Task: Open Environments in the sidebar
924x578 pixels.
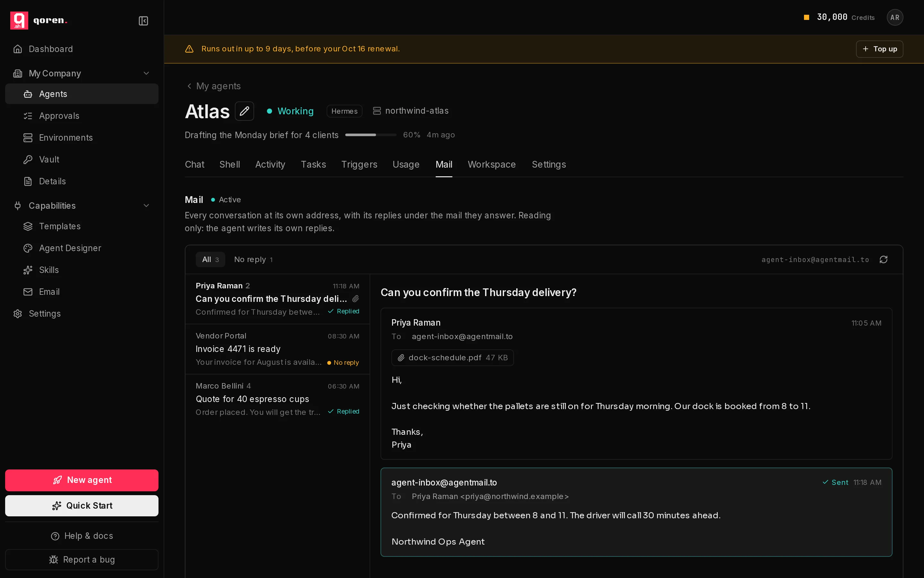Action: [x=82, y=138]
